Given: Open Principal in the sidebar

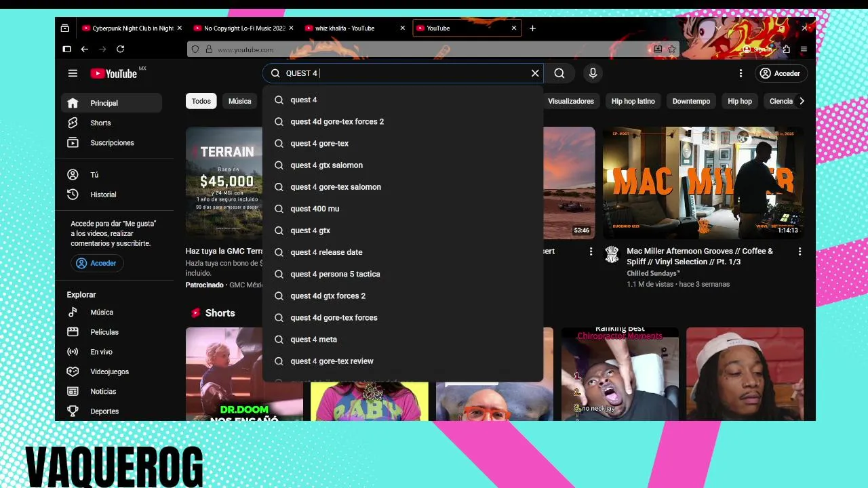Looking at the screenshot, I should [x=111, y=103].
